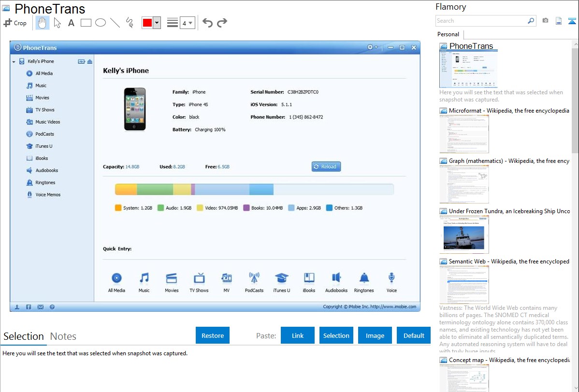
Task: Click the line thickness icon
Action: coord(173,23)
